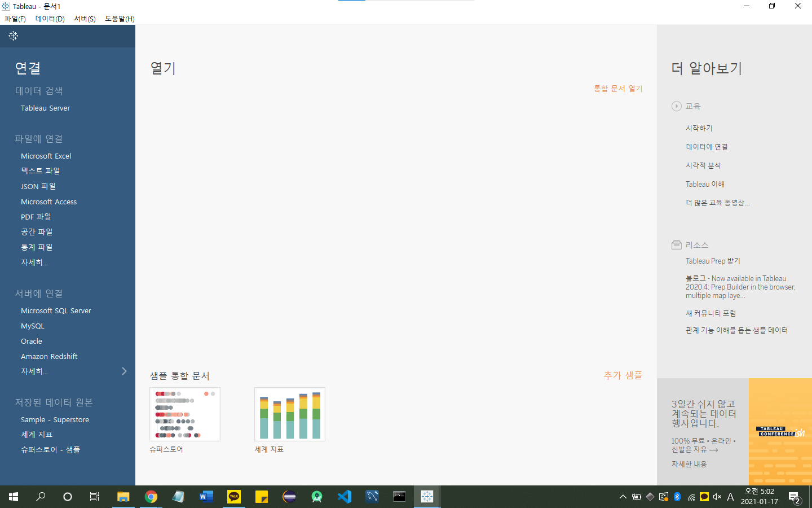Open the notepad-like app icon in taskbar
This screenshot has width=812, height=508.
pos(178,497)
